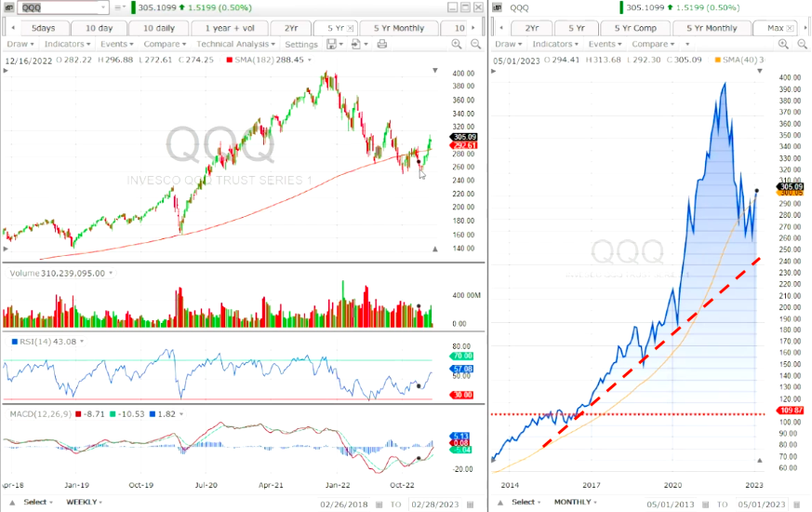Open the Events menu in the left chart
Viewport: 812px width, 512px height.
click(x=117, y=44)
